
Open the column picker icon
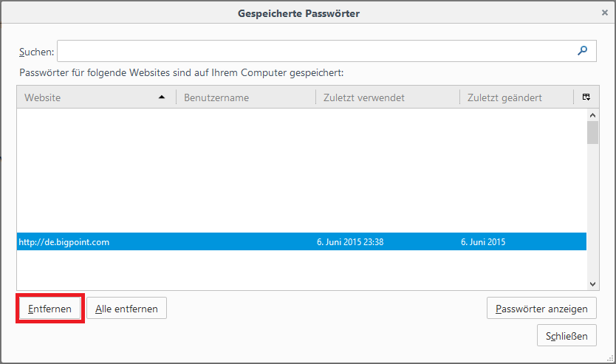586,97
